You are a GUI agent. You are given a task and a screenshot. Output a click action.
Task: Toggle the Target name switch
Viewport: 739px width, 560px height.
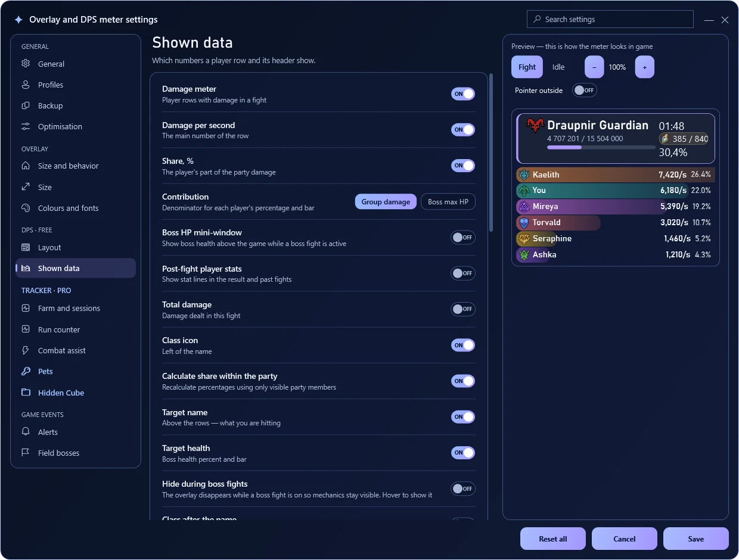coord(463,416)
